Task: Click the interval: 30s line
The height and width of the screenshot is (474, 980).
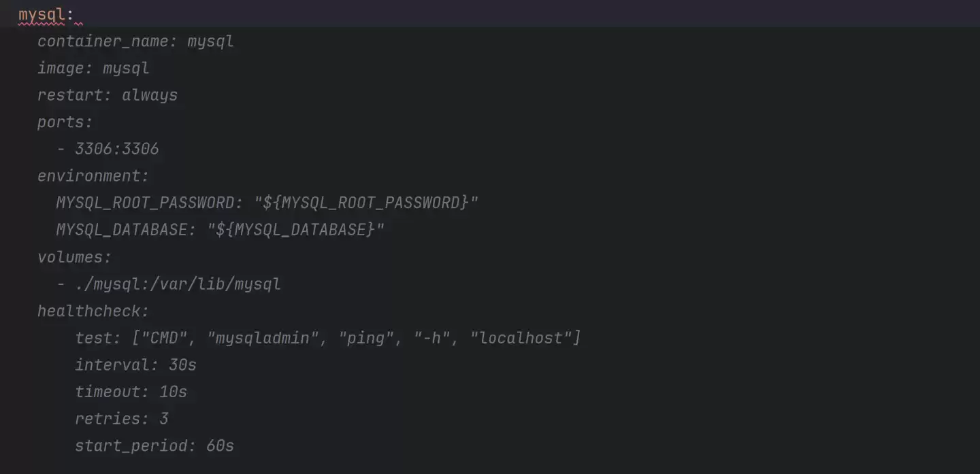Action: click(135, 365)
